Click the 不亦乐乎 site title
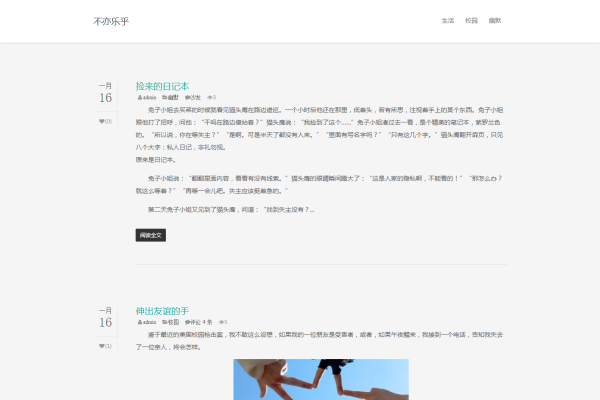The image size is (600, 400). [x=111, y=20]
